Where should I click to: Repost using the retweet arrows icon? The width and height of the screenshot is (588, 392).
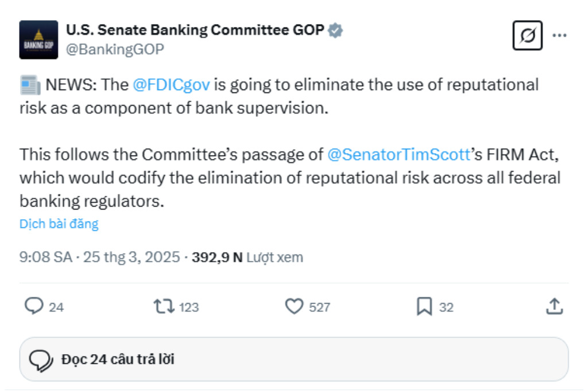pyautogui.click(x=164, y=306)
